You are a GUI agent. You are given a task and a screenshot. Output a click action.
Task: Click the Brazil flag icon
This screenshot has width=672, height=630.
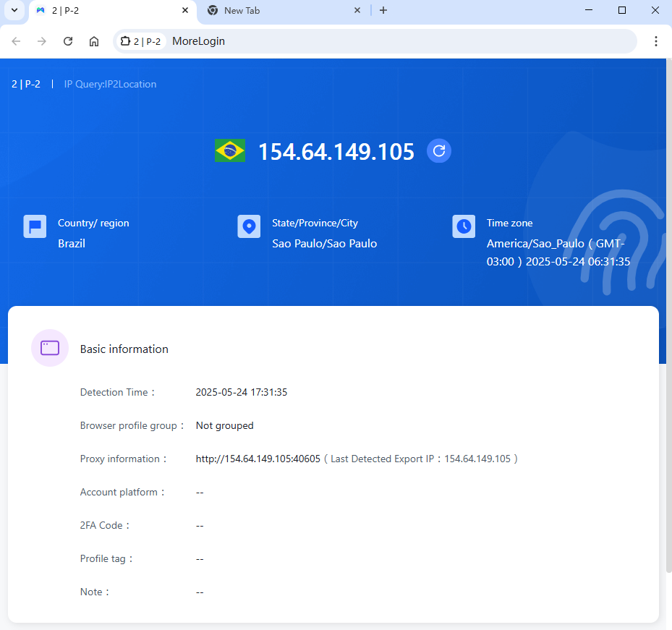tap(230, 150)
